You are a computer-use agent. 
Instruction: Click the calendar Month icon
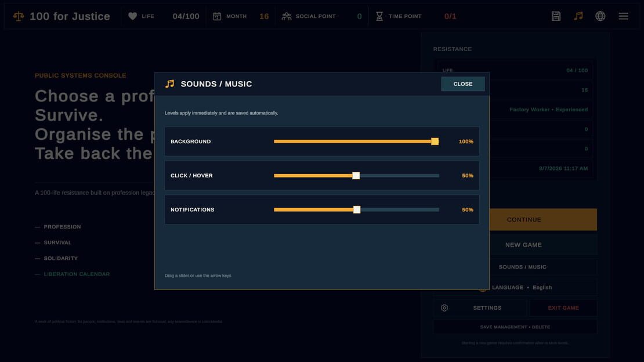click(x=217, y=16)
